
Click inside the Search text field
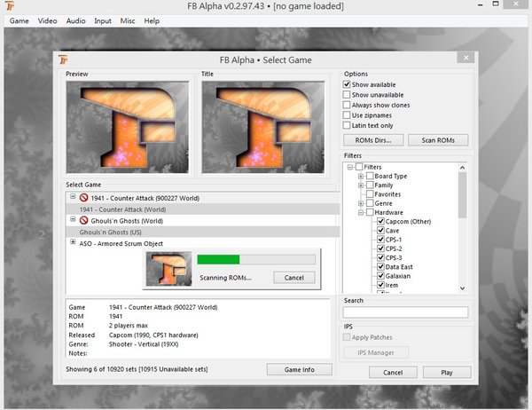coord(405,312)
